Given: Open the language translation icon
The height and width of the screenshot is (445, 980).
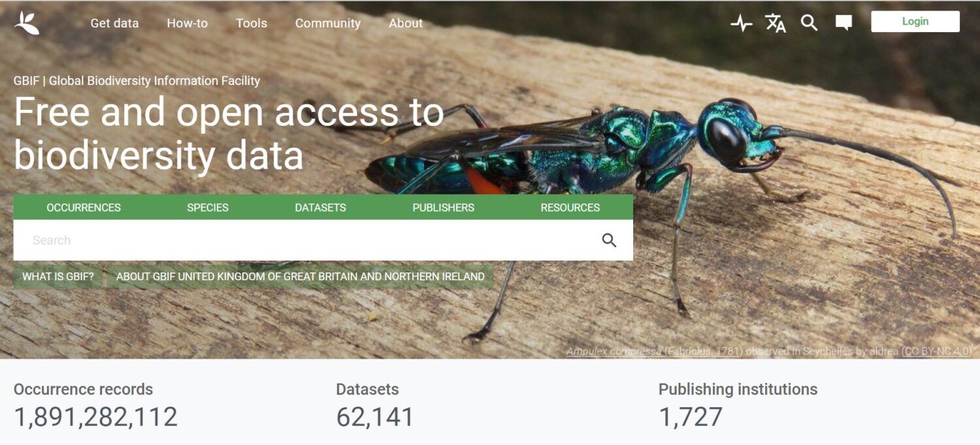Looking at the screenshot, I should [776, 23].
